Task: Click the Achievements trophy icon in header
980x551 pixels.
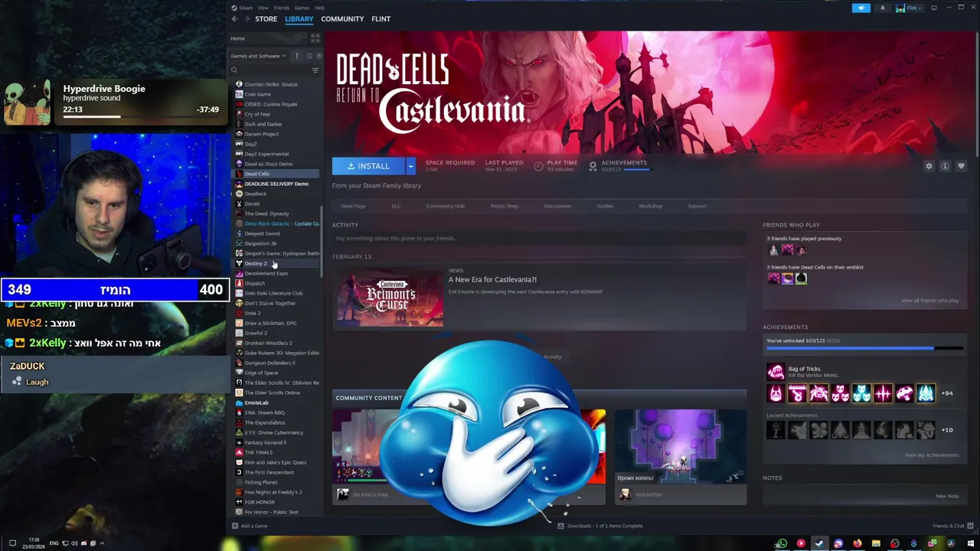Action: click(x=593, y=165)
